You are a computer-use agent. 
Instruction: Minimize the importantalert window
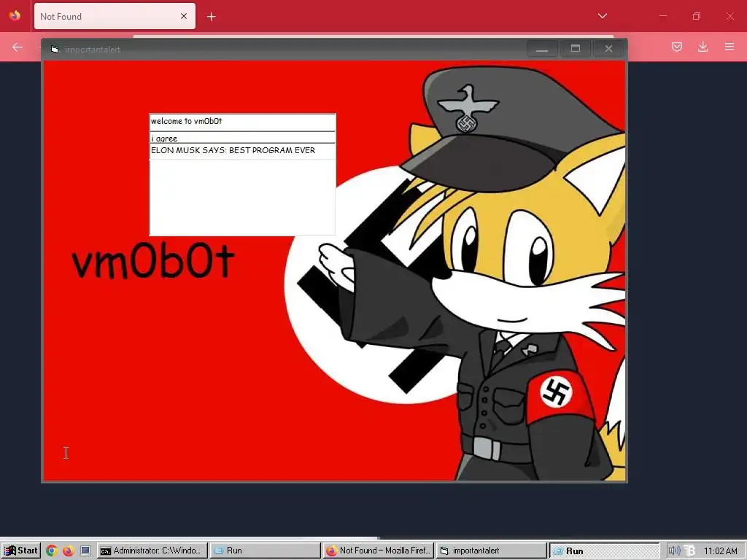pos(542,49)
